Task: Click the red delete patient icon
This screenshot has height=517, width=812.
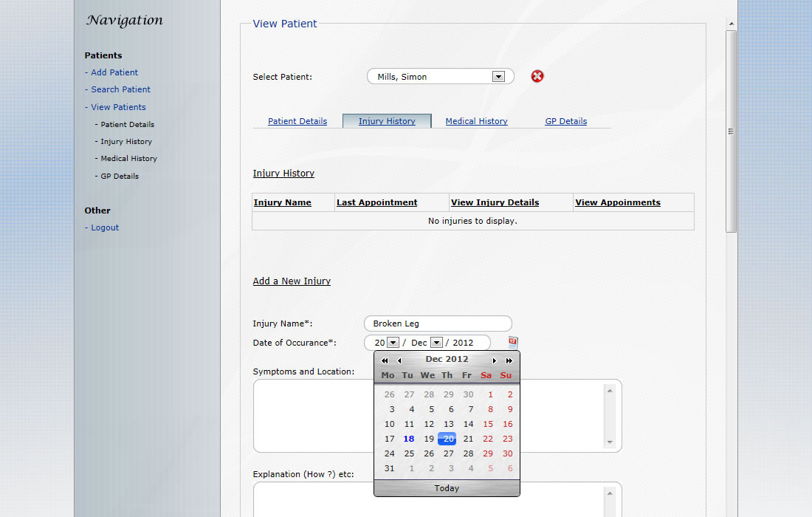Action: tap(537, 76)
